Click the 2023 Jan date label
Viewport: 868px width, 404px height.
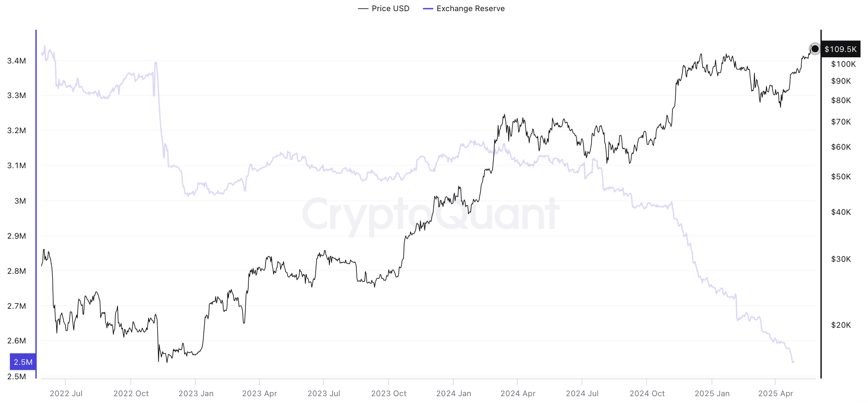[196, 393]
